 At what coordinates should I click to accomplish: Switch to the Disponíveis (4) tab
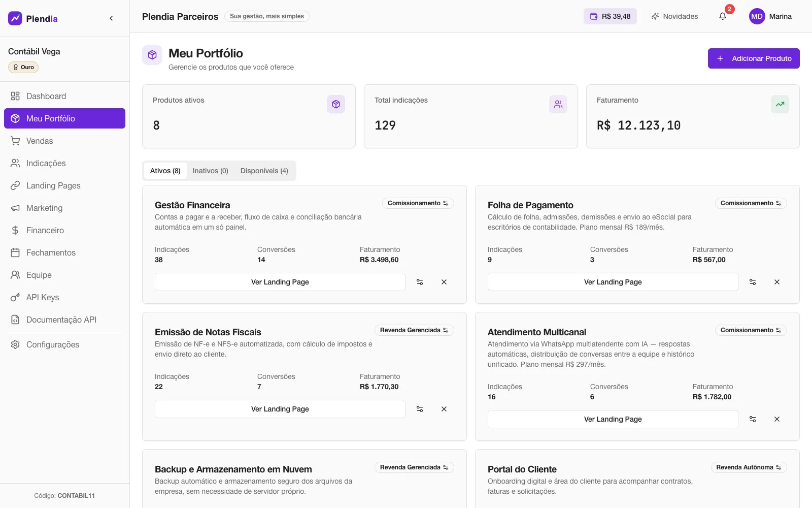264,171
